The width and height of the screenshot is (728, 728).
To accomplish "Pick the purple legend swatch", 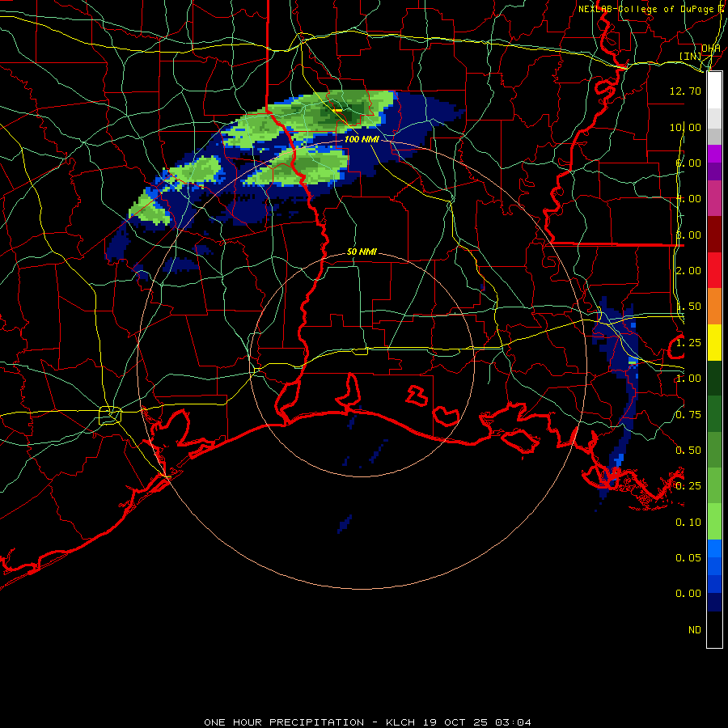I will coord(714,171).
